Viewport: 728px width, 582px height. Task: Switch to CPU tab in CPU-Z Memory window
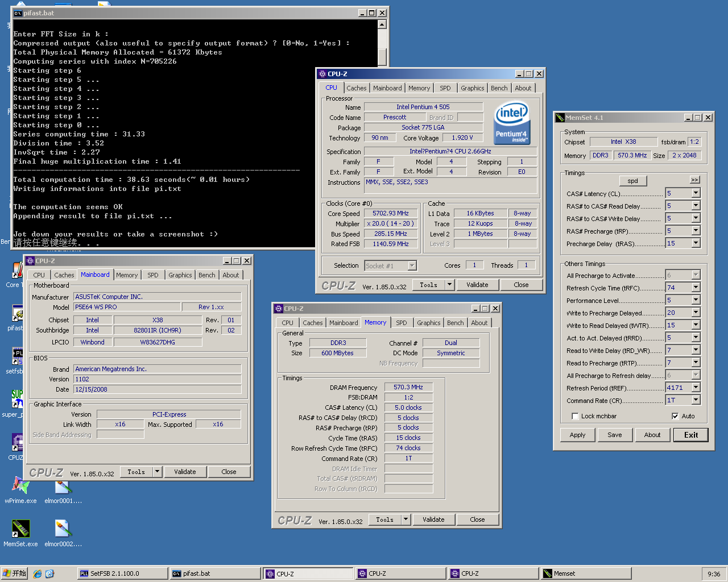pyautogui.click(x=288, y=323)
